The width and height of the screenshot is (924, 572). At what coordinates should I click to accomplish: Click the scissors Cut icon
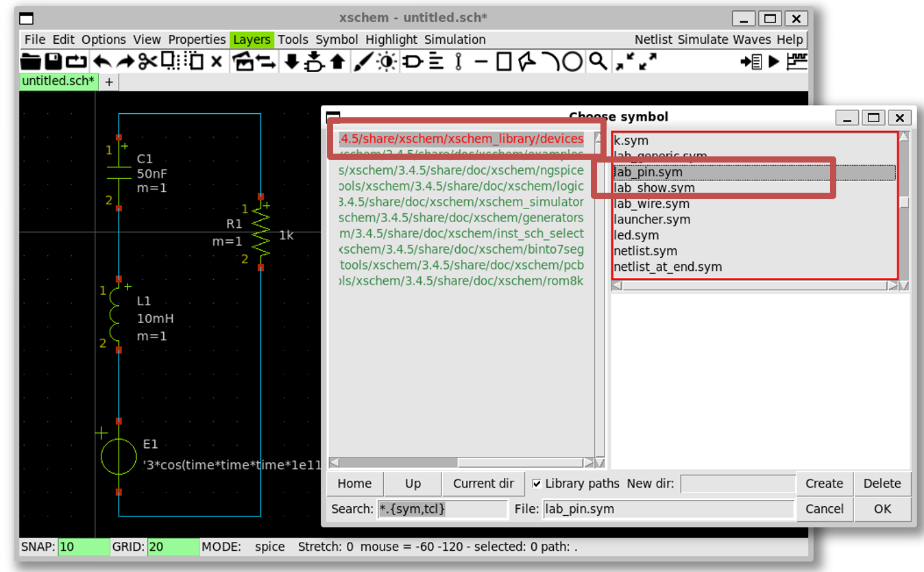point(147,62)
